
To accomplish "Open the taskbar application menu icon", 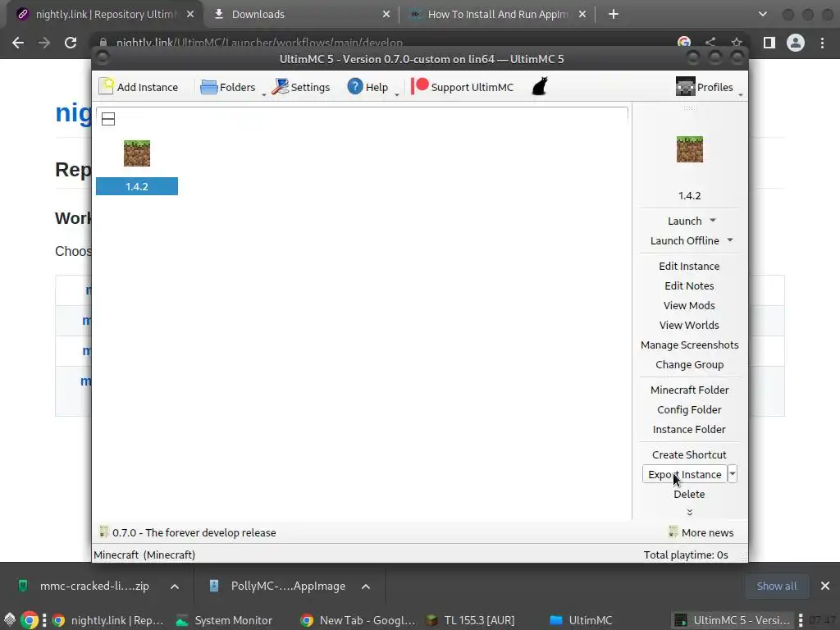I will pos(9,620).
